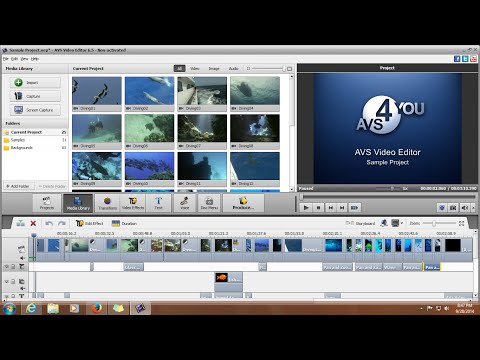Lock the video effects track
Viewport: 480px width, 360px height.
point(13,266)
